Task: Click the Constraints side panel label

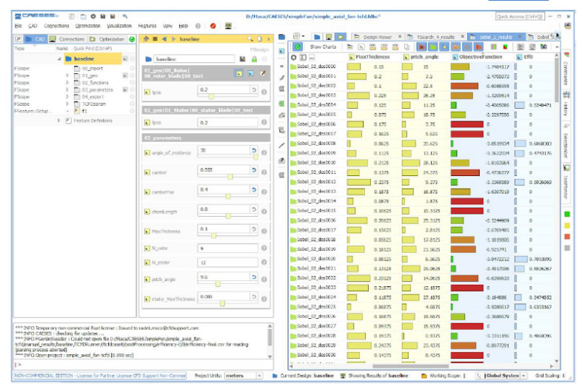Action: point(566,73)
